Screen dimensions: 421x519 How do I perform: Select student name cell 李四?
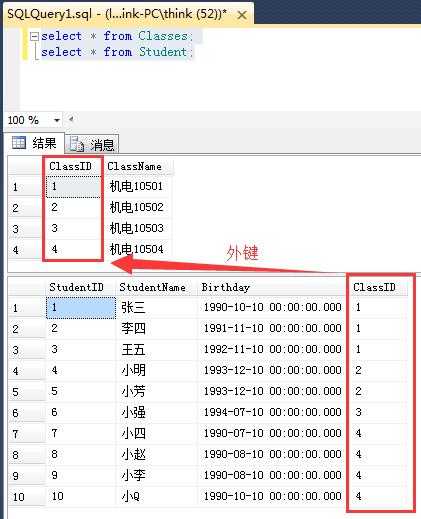pos(157,328)
